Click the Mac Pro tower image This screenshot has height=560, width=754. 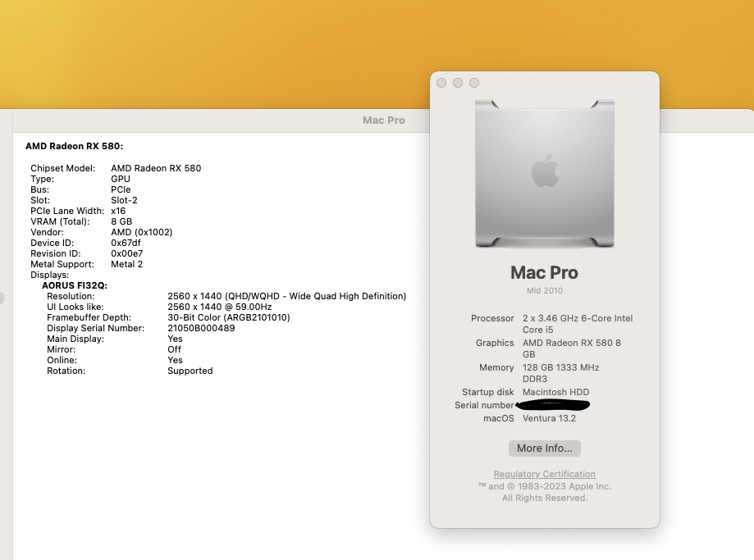(x=544, y=174)
